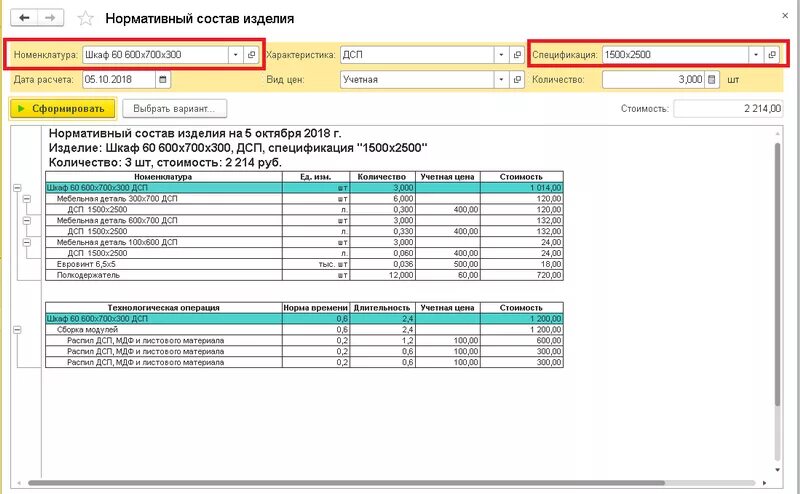
Task: Select the Евровинт 6,5x5 row
Action: coord(304,264)
